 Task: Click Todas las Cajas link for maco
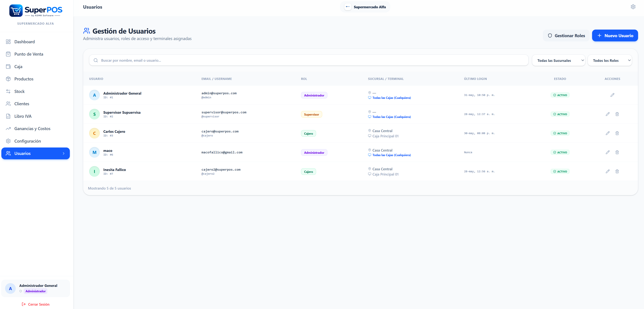click(x=392, y=155)
